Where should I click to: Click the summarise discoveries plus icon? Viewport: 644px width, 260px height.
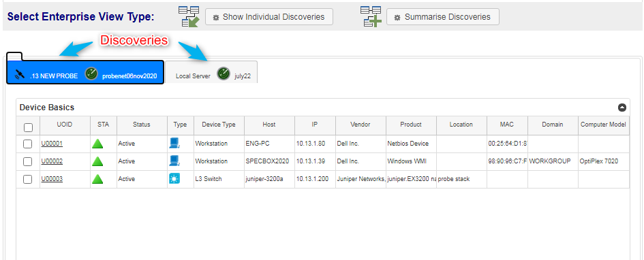371,17
